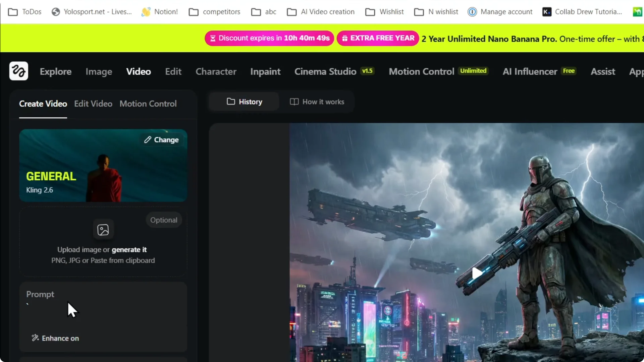Click the image upload placeholder icon

coord(103,230)
